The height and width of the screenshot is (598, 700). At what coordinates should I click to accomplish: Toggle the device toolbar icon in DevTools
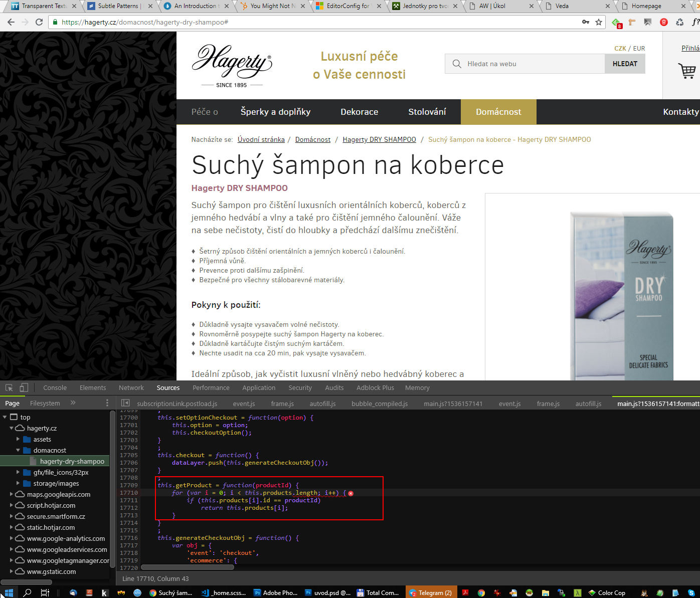pos(24,387)
